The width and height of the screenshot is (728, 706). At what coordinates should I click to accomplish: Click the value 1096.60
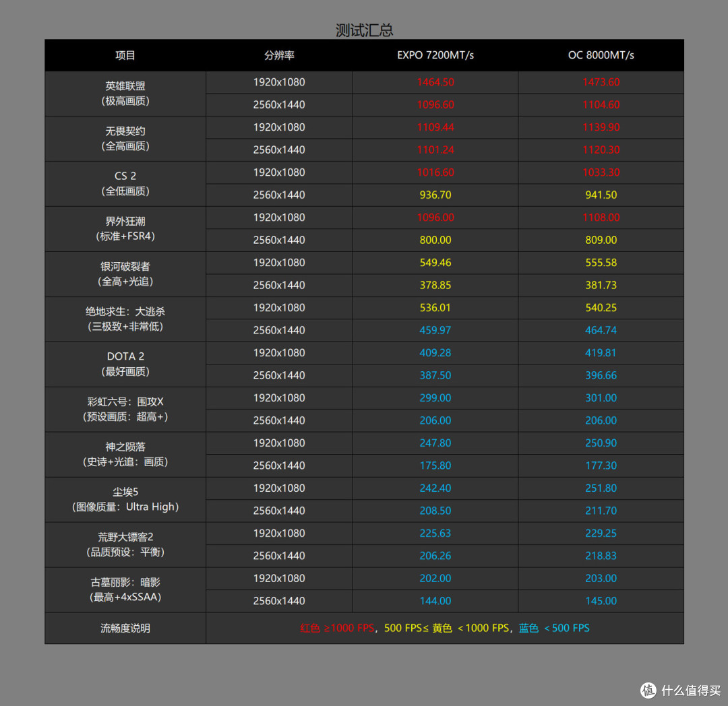pyautogui.click(x=435, y=105)
